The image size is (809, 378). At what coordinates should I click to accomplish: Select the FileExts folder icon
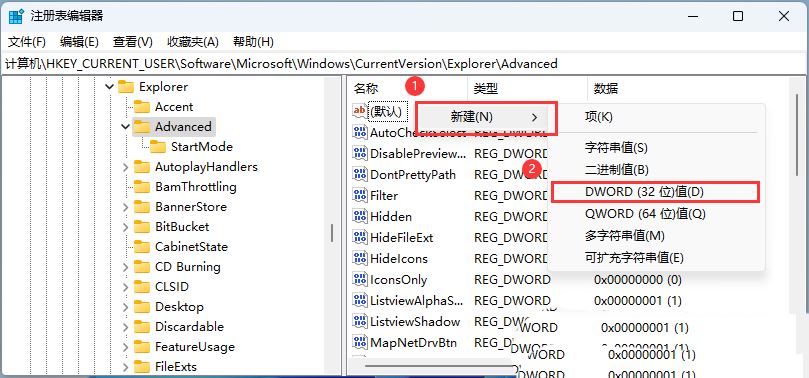point(141,367)
